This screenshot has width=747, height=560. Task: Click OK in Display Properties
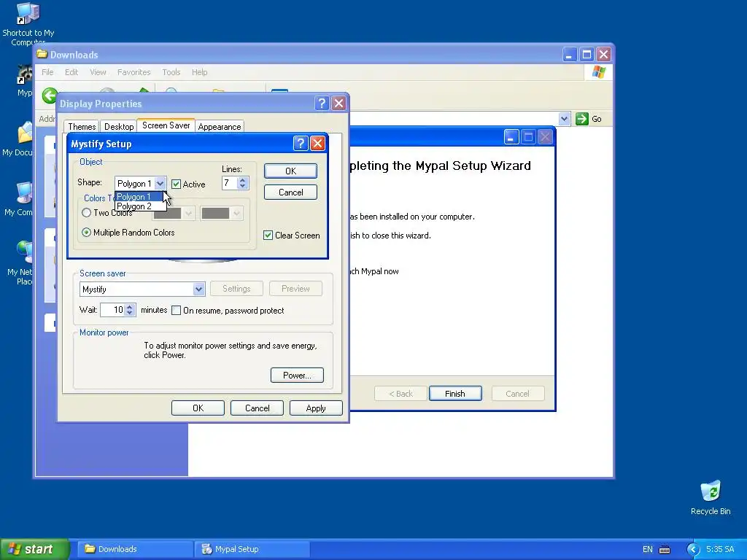tap(198, 408)
